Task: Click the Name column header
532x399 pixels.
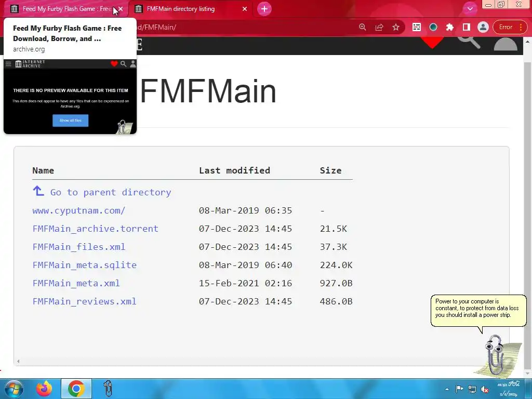Action: pos(43,170)
